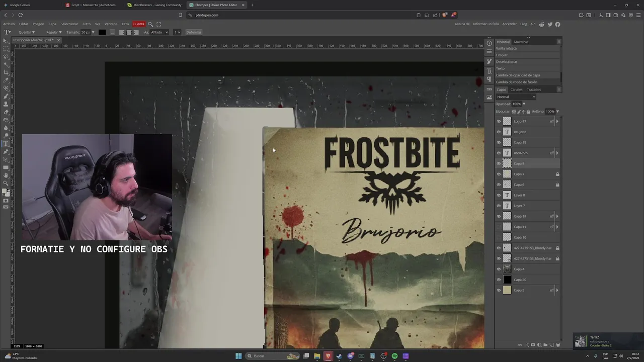Hide the Brujorio text layer
644x362 pixels.
[499, 132]
